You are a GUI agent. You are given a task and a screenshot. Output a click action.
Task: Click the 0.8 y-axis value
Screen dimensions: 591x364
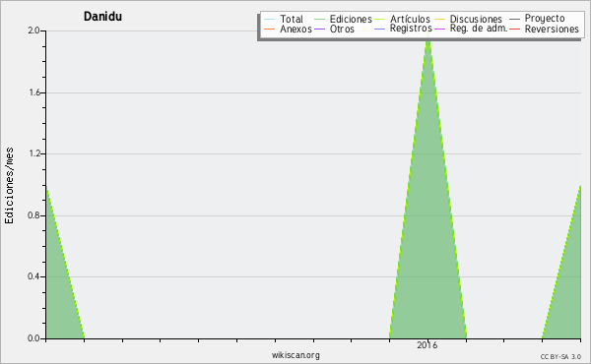coord(33,215)
